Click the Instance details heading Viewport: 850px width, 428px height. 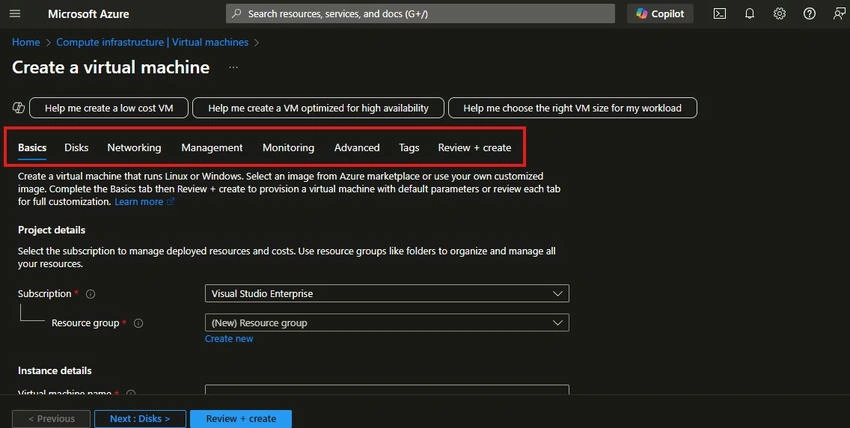coord(55,371)
